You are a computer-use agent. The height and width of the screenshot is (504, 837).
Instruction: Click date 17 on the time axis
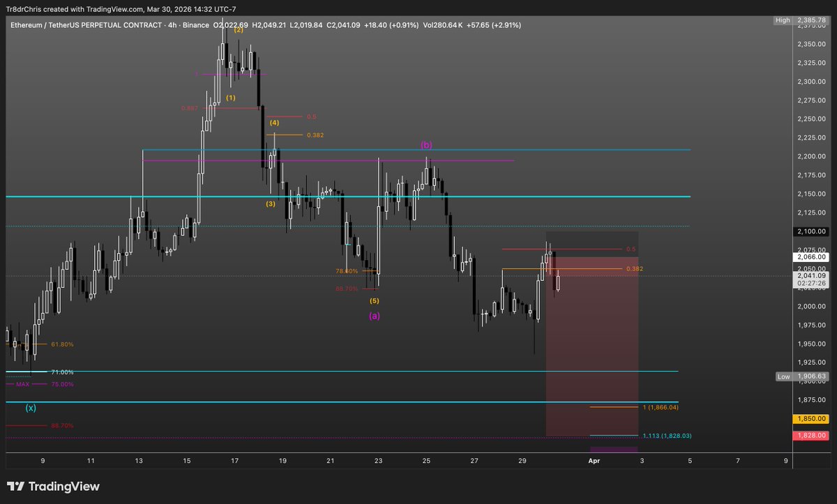click(235, 461)
